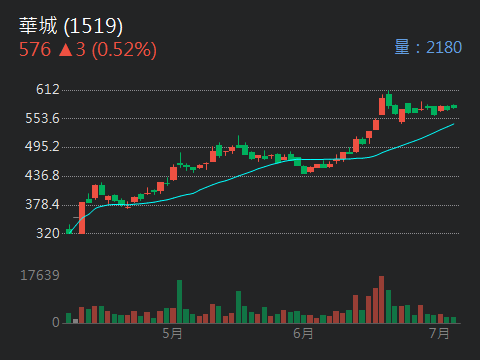Click the 378.4 price axis label

(42, 204)
